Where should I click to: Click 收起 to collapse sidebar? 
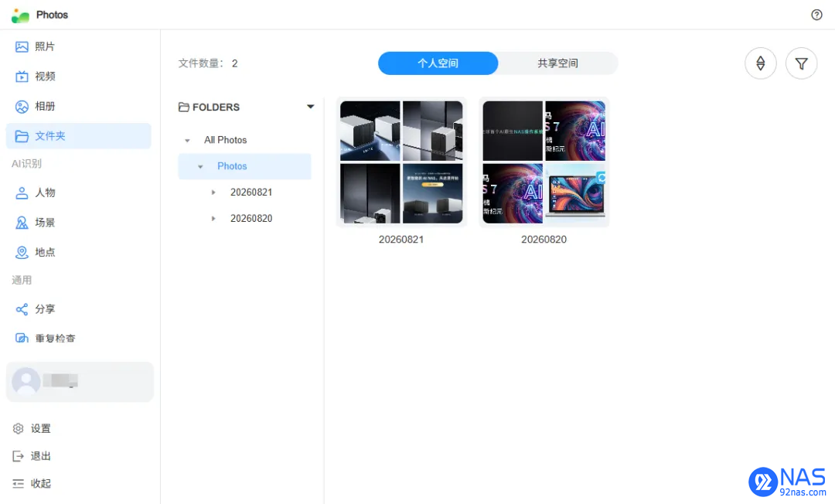40,483
